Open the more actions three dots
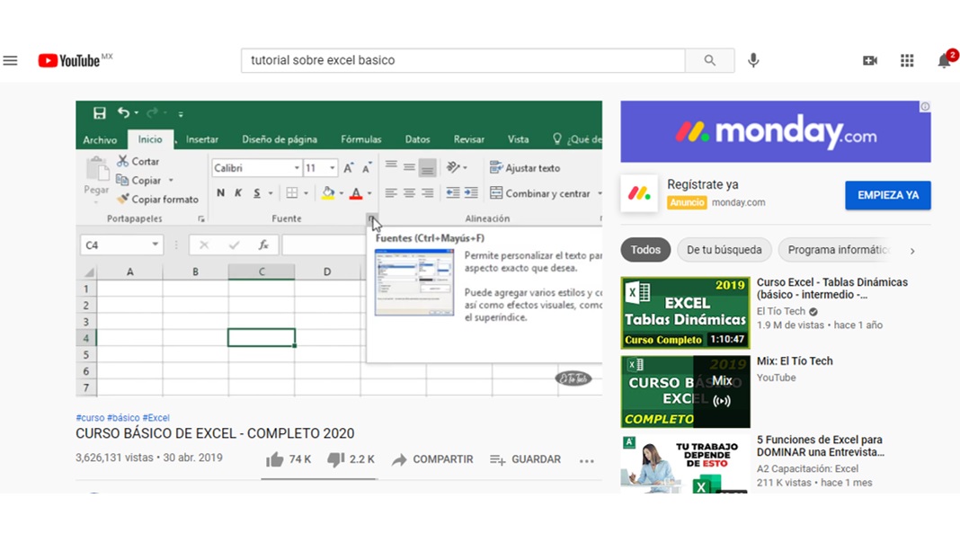 tap(587, 461)
